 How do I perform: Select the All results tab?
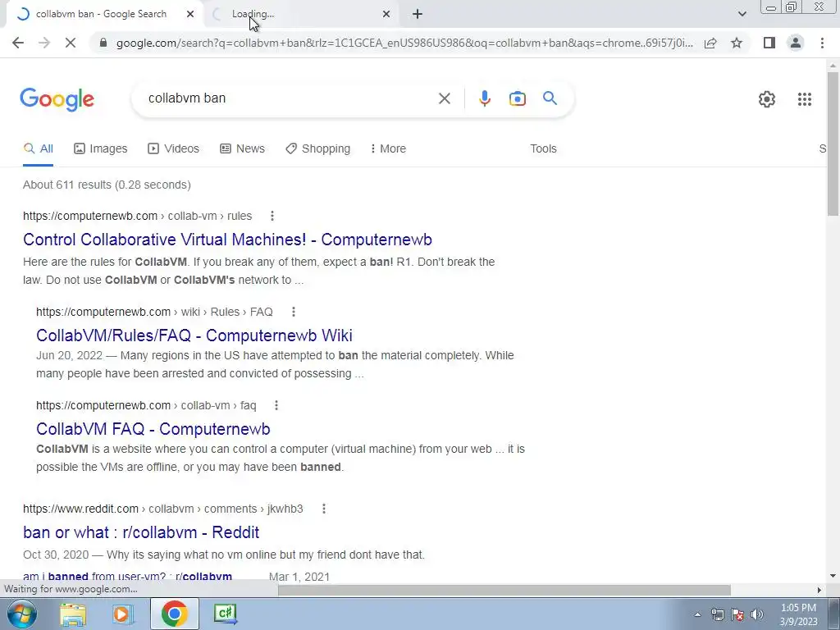(38, 149)
